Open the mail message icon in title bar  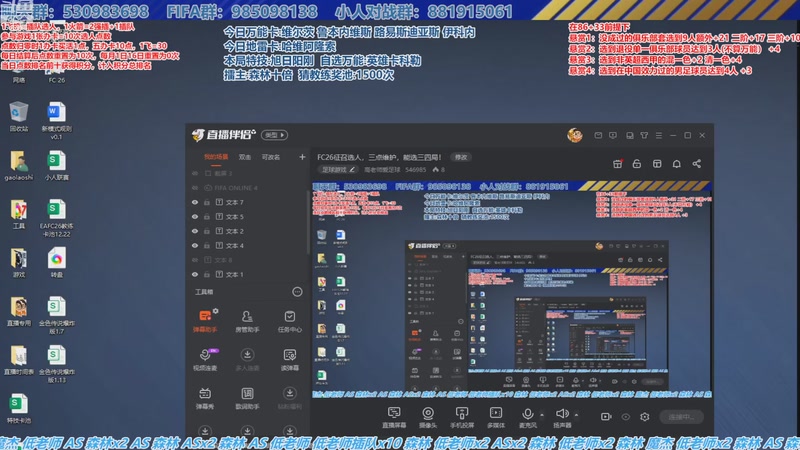pos(598,135)
